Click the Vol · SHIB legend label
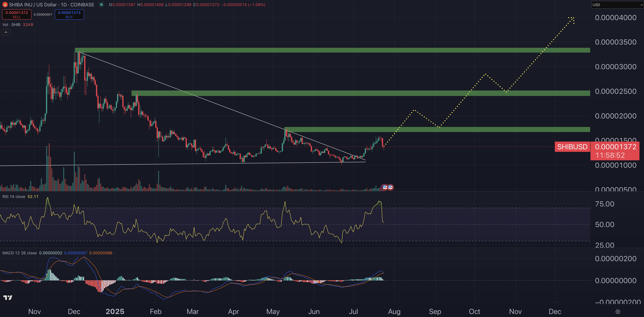Image resolution: width=644 pixels, height=317 pixels. tap(11, 24)
